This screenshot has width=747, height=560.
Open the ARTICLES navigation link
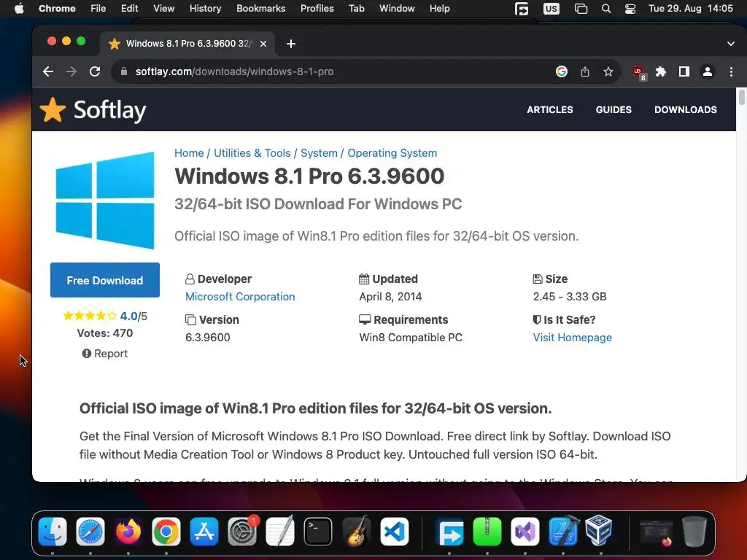[x=550, y=109]
